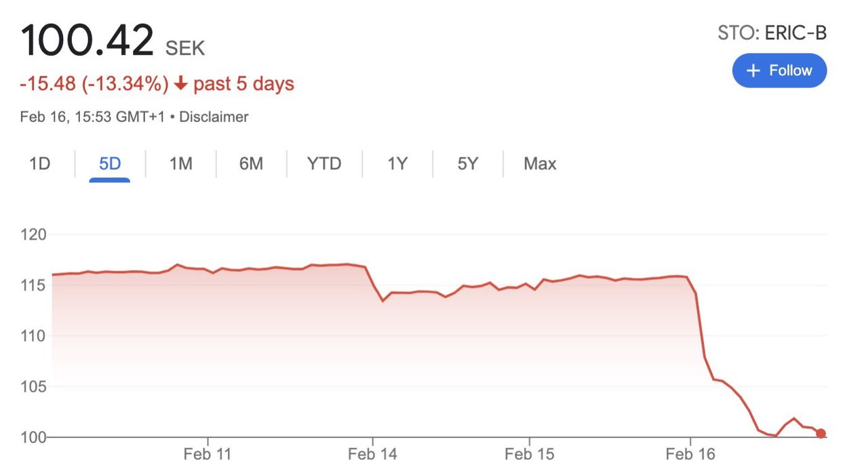This screenshot has width=868, height=475.
Task: Click the Feb 14 date label on axis
Action: pyautogui.click(x=372, y=454)
